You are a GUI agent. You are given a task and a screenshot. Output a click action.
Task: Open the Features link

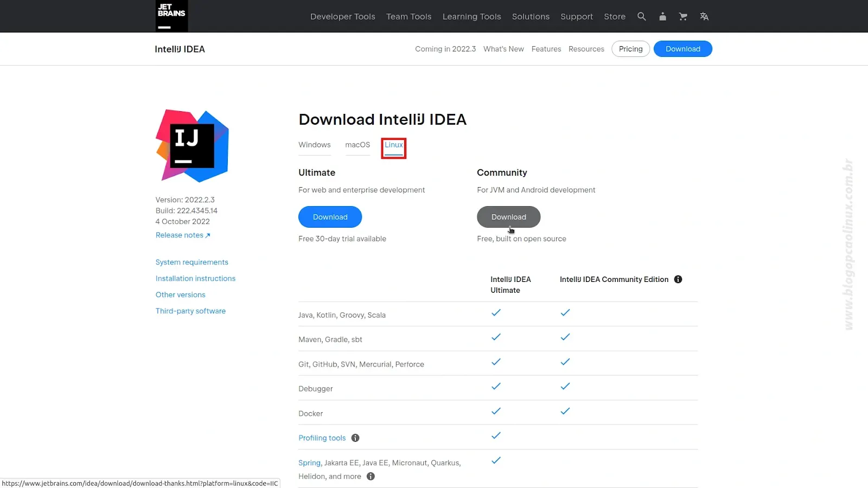click(546, 49)
